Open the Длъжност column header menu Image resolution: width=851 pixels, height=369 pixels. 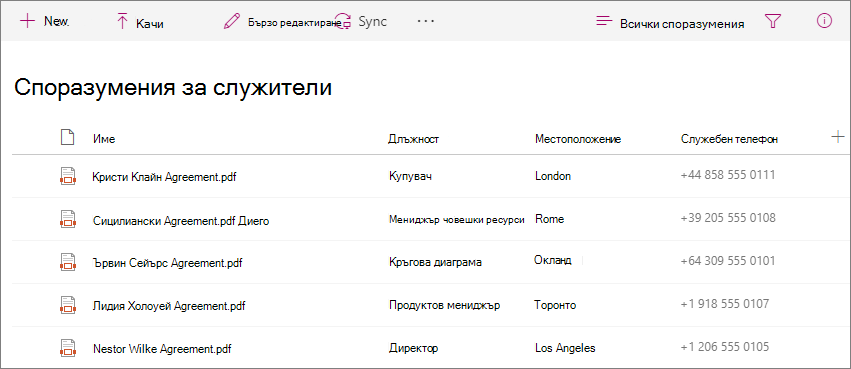(414, 139)
